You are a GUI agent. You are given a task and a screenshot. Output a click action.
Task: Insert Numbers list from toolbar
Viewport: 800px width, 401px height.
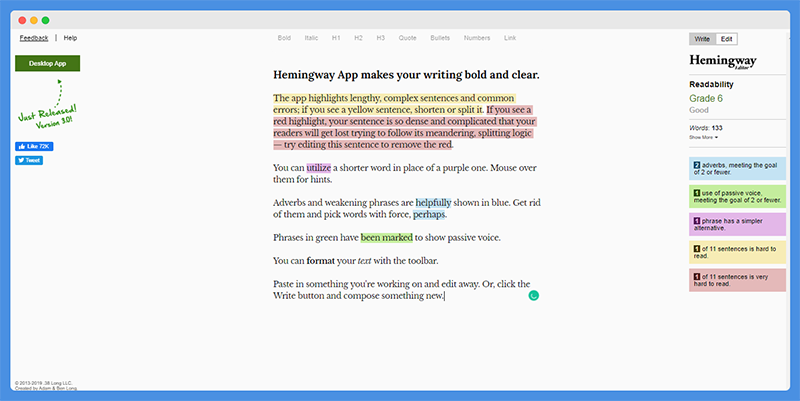point(477,38)
